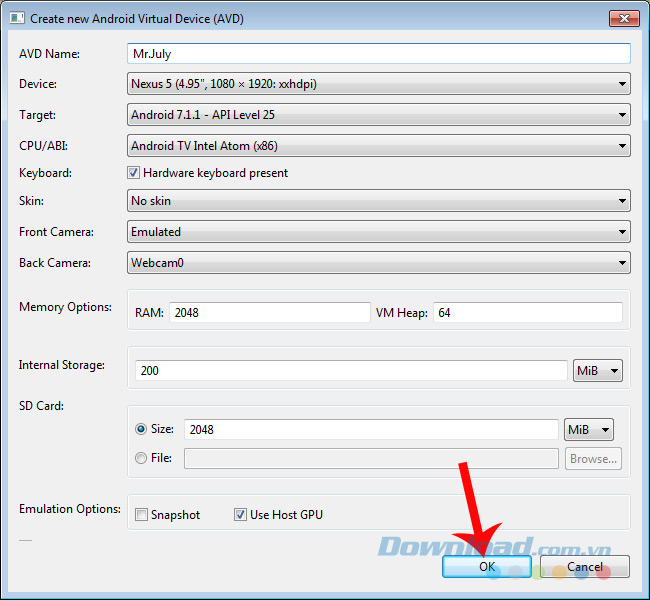Viewport: 650px width, 600px height.
Task: Select the SD Card Size radio button
Action: point(141,429)
